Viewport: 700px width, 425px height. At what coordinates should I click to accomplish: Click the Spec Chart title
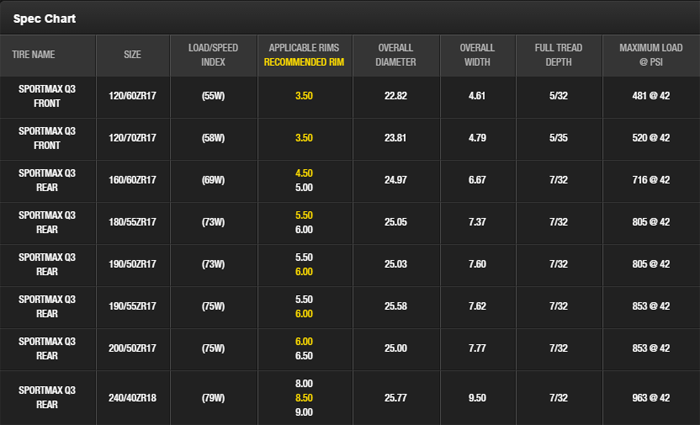pos(44,19)
